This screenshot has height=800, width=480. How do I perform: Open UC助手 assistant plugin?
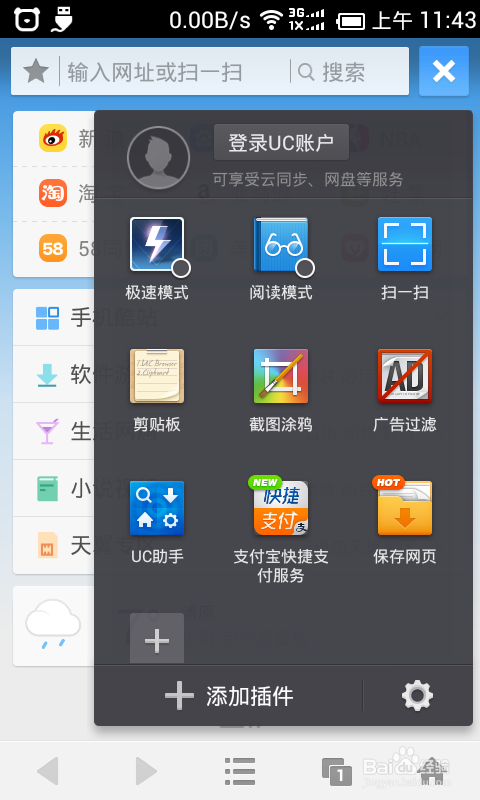click(157, 508)
